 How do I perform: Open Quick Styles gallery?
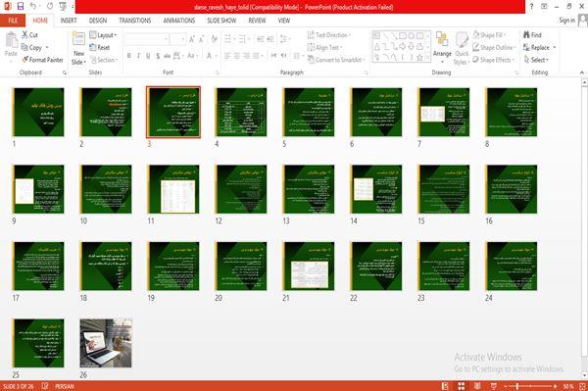462,49
